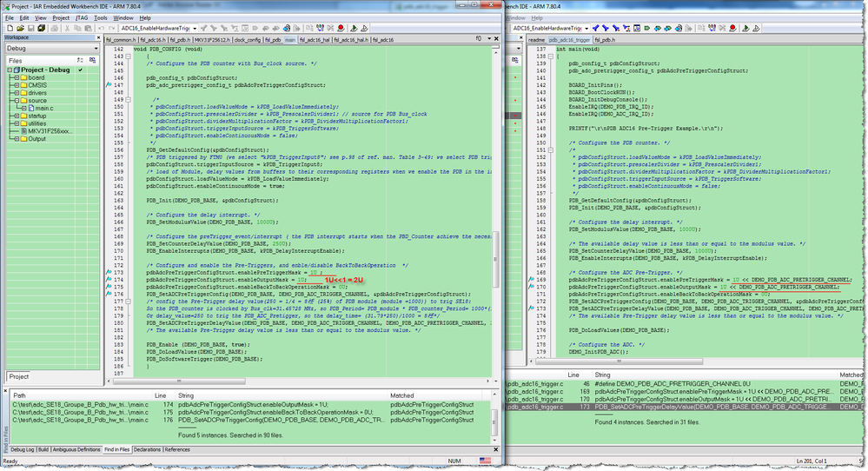Screen dimensions: 868x471
Task: Collapse the Project - Debug root node
Action: click(10, 70)
